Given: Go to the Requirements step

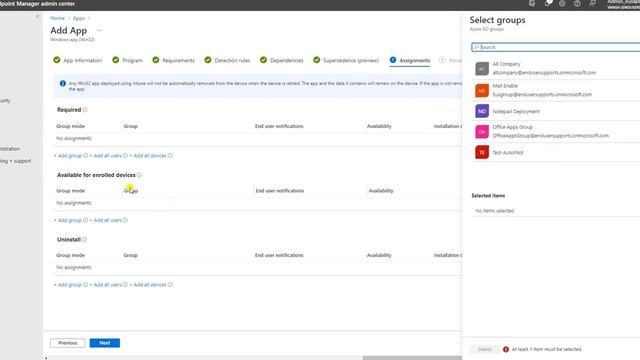Looking at the screenshot, I should (173, 60).
